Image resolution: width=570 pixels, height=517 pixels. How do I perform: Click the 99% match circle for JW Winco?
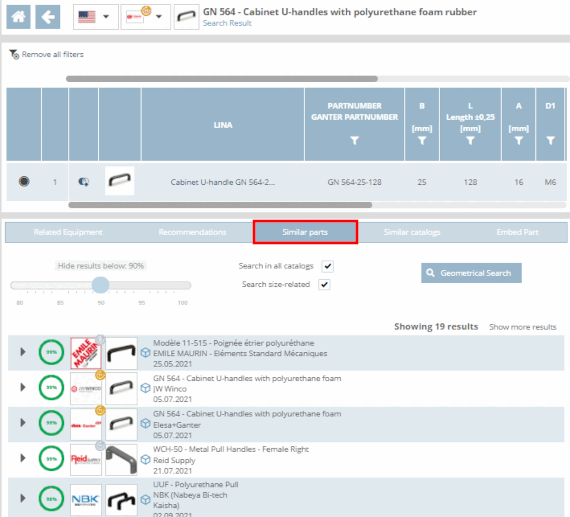point(51,387)
